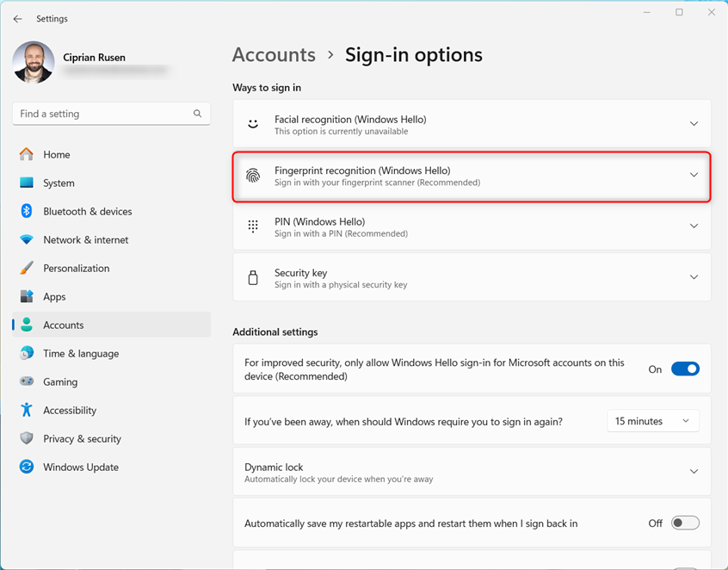Click the Personalization paintbrush icon
The image size is (728, 570).
click(27, 268)
